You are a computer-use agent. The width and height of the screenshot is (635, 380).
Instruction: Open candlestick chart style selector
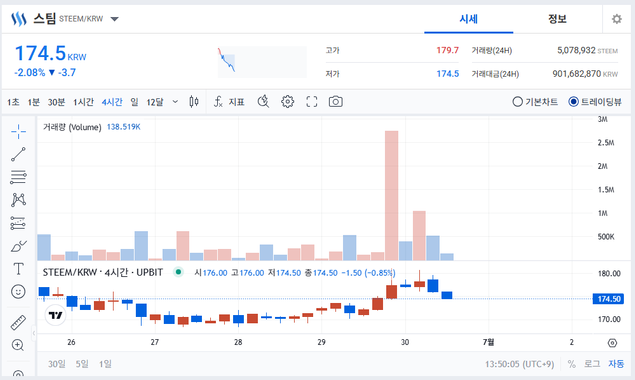(x=194, y=102)
